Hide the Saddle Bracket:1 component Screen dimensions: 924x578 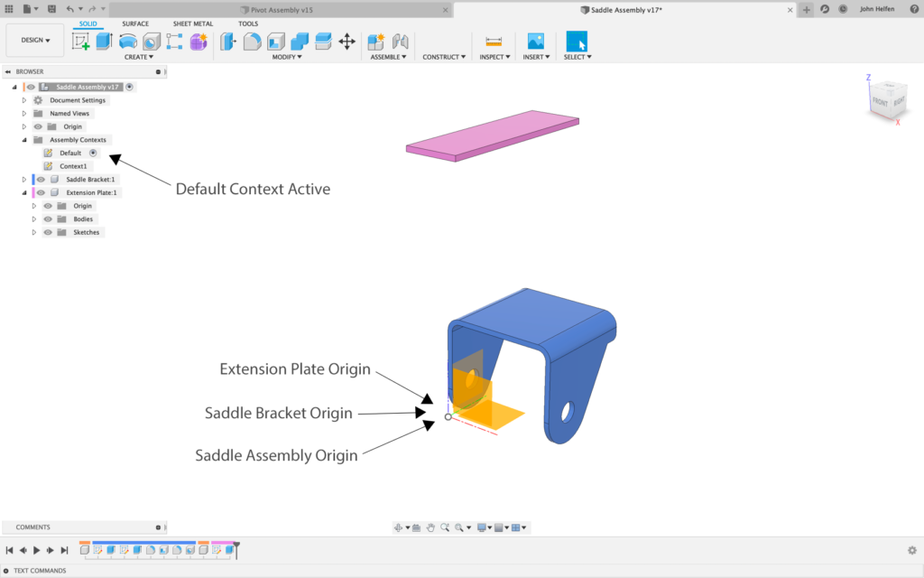[x=41, y=179]
